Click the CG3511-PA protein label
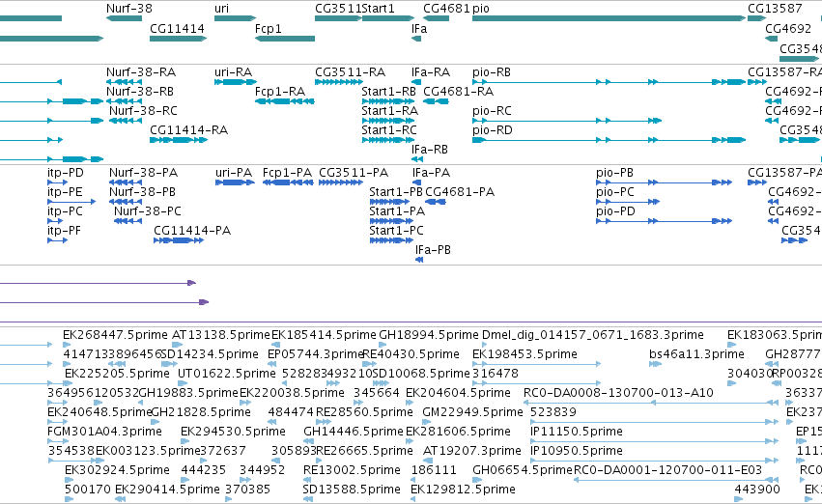Image resolution: width=822 pixels, height=504 pixels. pos(354,173)
